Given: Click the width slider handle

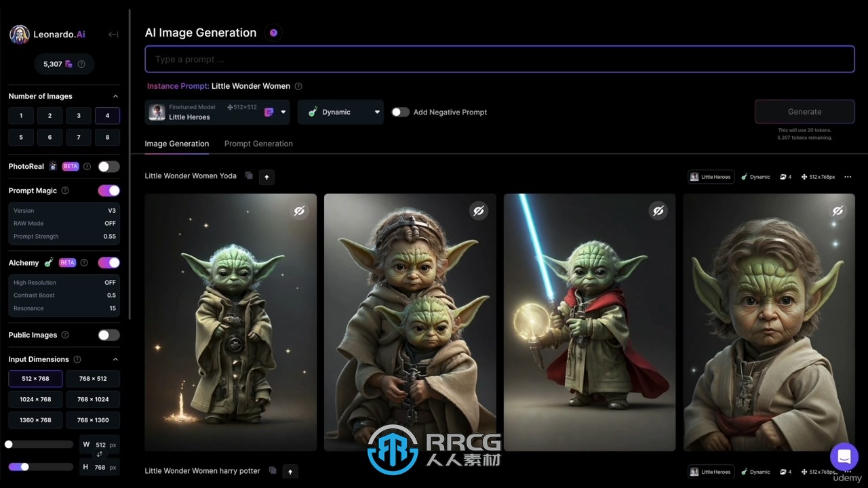Looking at the screenshot, I should point(9,445).
